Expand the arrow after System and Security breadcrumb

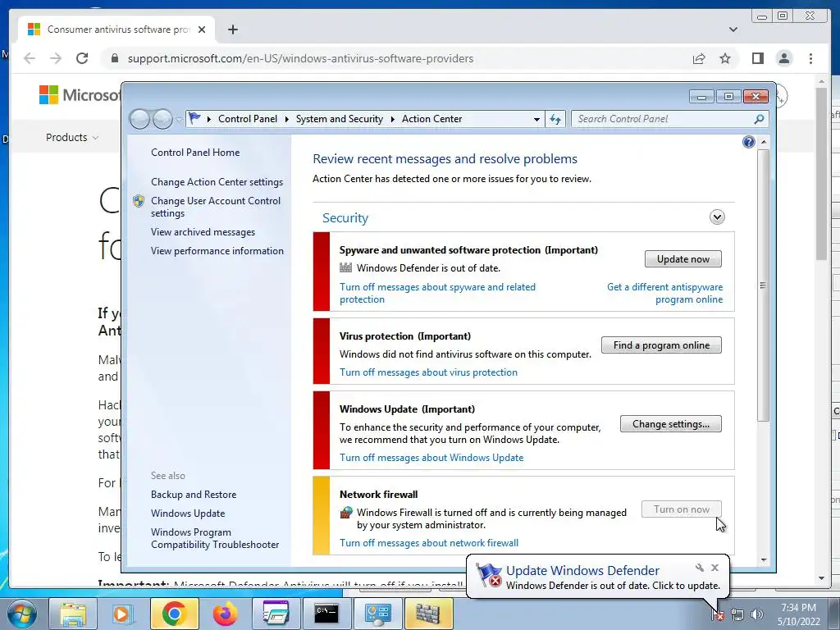pos(393,119)
